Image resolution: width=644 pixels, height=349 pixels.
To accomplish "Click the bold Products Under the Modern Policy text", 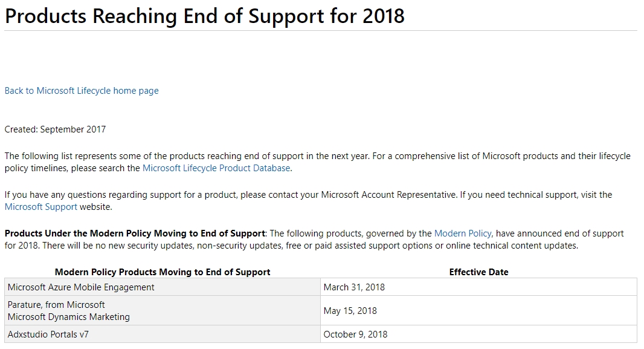I will point(135,233).
